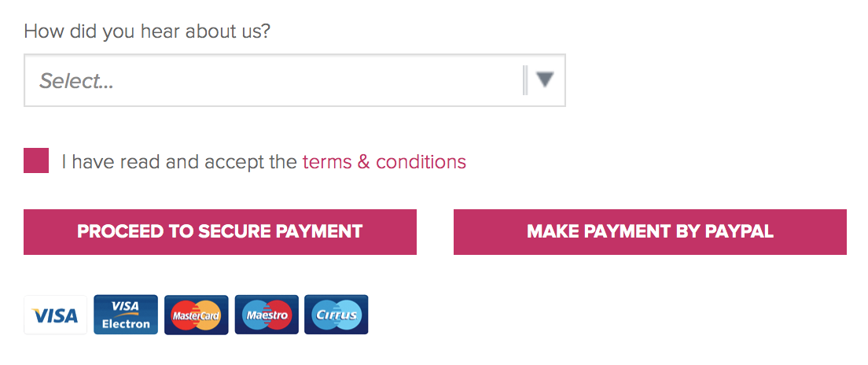868x365 pixels.
Task: Click the 'Electron' text on the blue card
Action: pos(126,324)
